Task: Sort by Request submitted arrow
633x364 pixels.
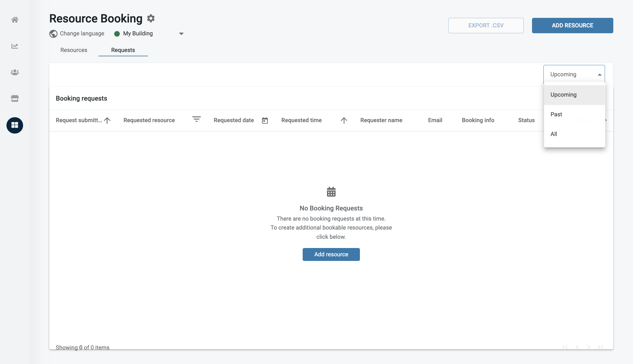Action: point(107,120)
